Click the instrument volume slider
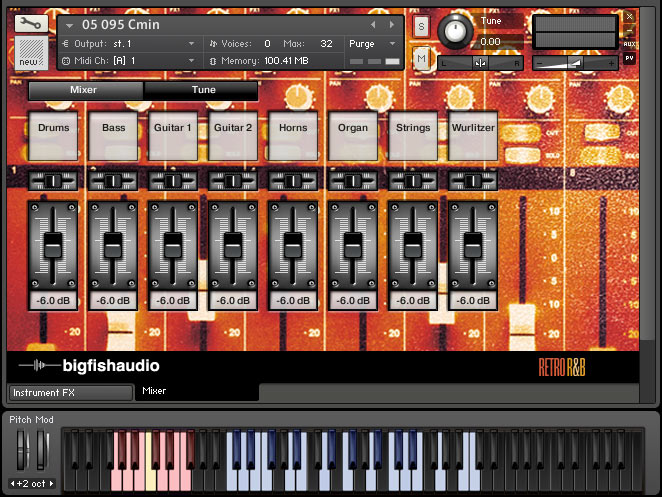Screen dimensions: 662x497 [575, 63]
